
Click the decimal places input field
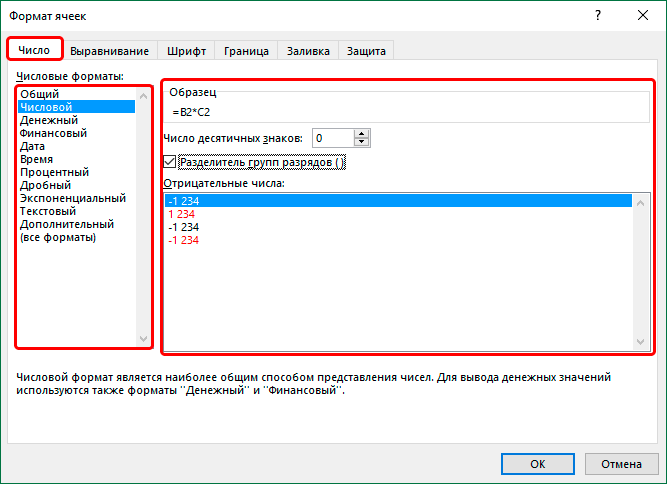coord(333,138)
